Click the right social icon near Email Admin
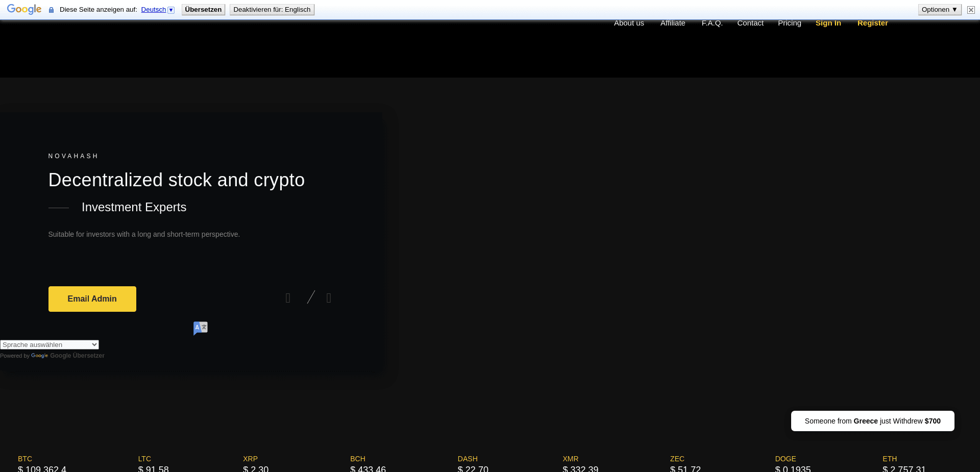The image size is (980, 472). (x=329, y=298)
